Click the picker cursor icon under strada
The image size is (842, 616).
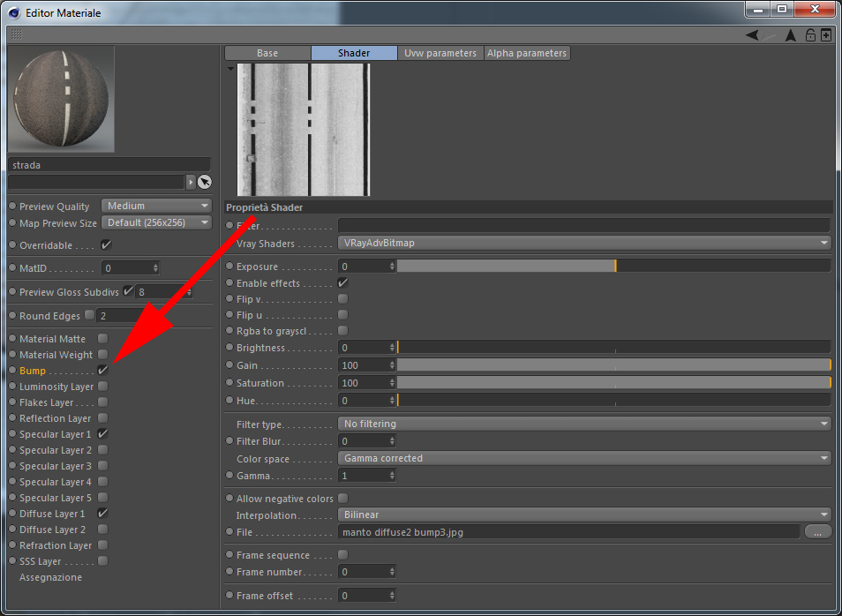pos(205,182)
